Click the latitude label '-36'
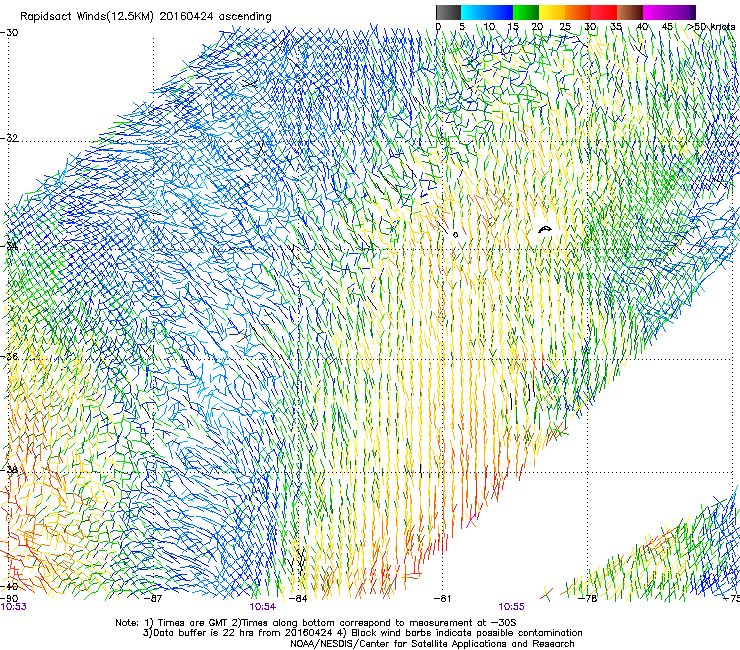The width and height of the screenshot is (740, 650). coord(9,356)
